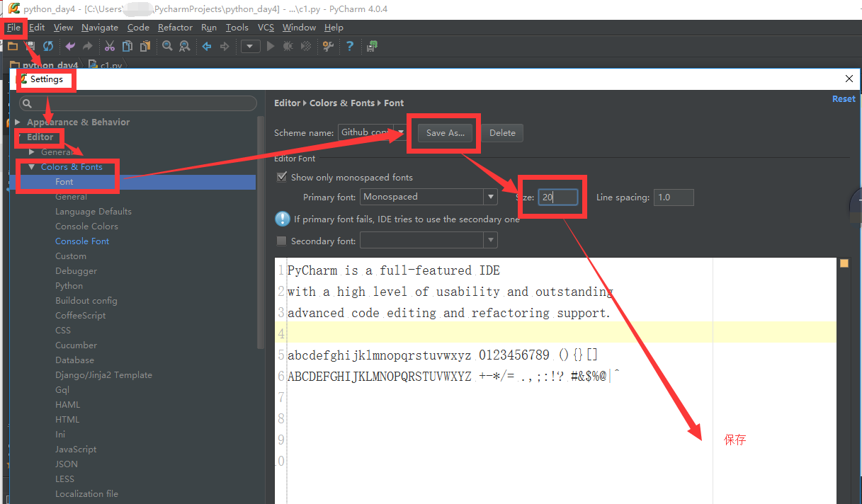Open the VCS menu
Viewport: 862px width, 504px height.
pyautogui.click(x=266, y=27)
